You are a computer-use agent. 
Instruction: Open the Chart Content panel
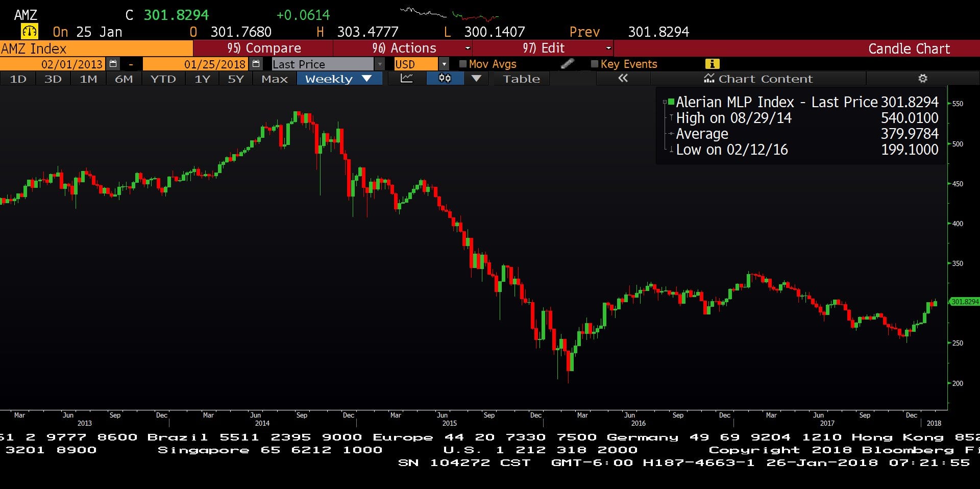[x=758, y=79]
